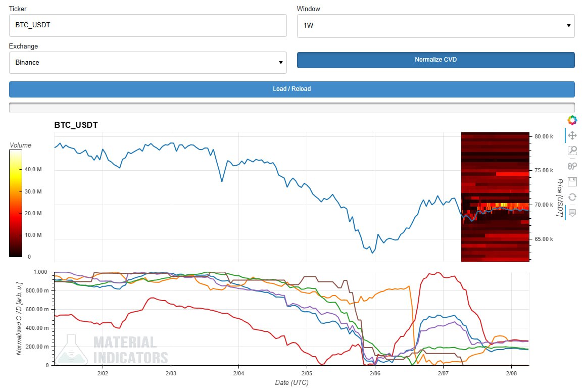
Task: Open the Window dropdown showing 1W
Action: point(435,25)
